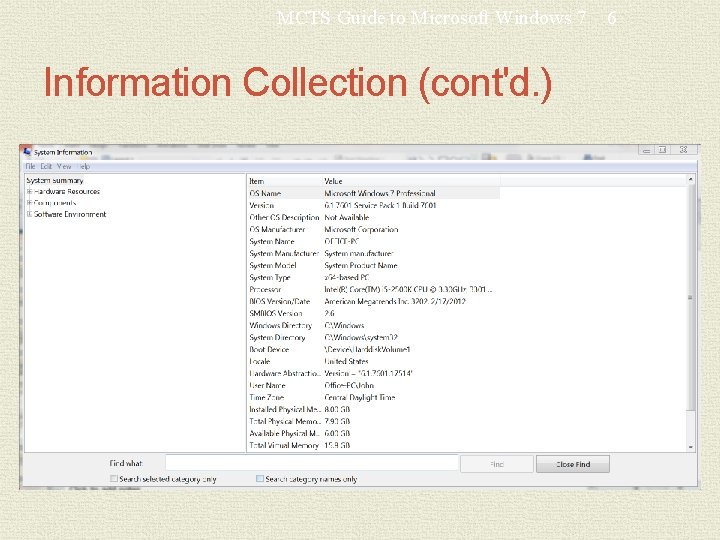The image size is (720, 540).
Task: Minimize the System Information window
Action: (646, 150)
